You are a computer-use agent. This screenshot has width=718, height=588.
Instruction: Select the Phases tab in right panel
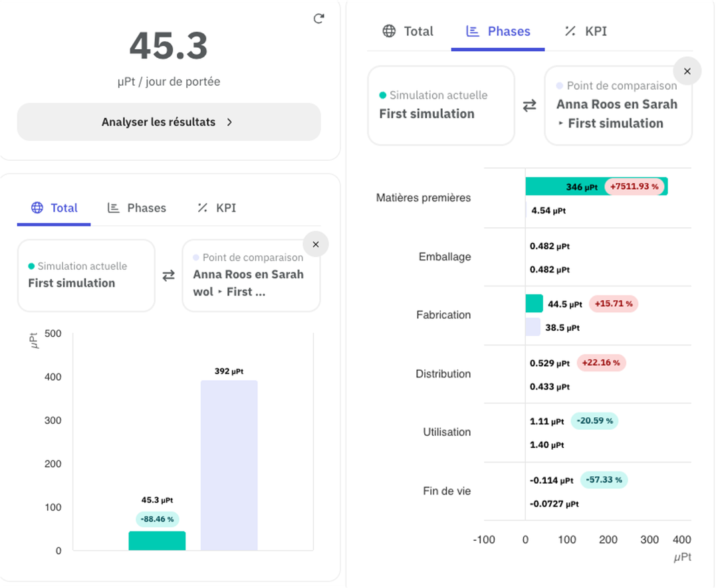498,31
